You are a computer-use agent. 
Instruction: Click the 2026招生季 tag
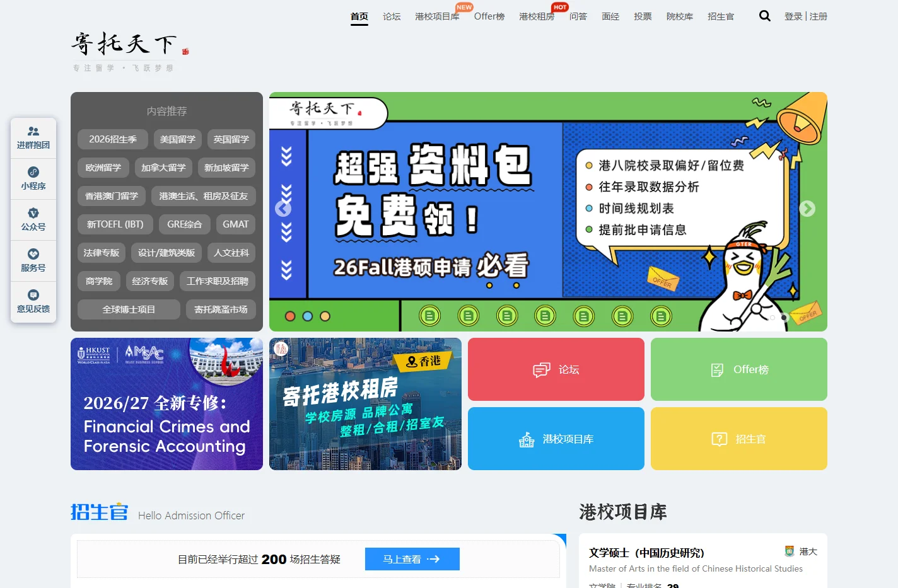[x=113, y=139]
